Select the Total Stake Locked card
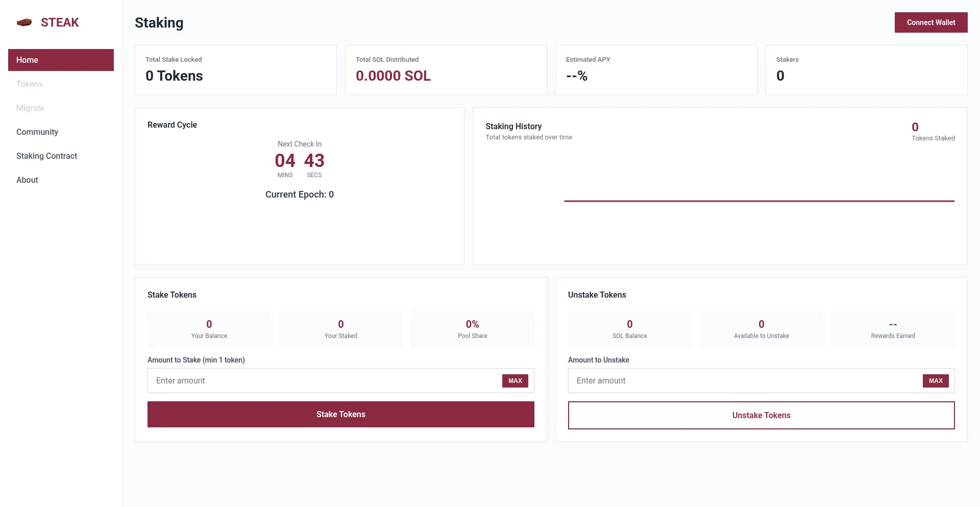Viewport: 980px width, 507px height. 235,70
